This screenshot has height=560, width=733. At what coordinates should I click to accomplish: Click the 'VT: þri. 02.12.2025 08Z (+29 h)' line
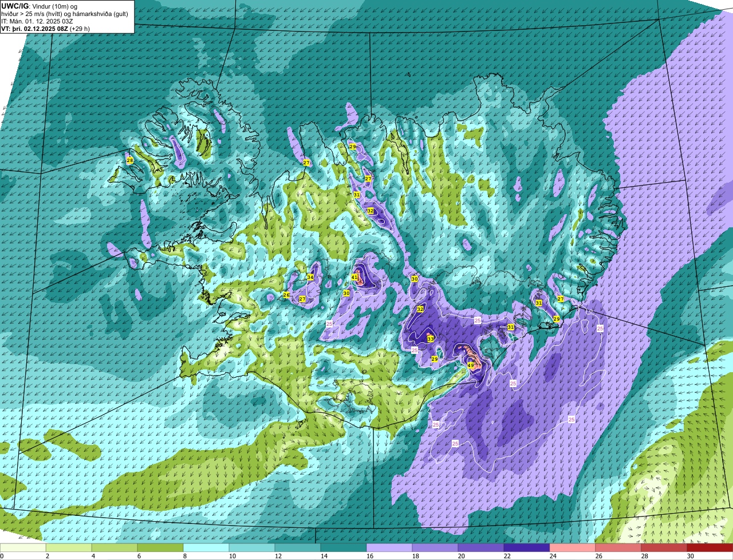45,28
